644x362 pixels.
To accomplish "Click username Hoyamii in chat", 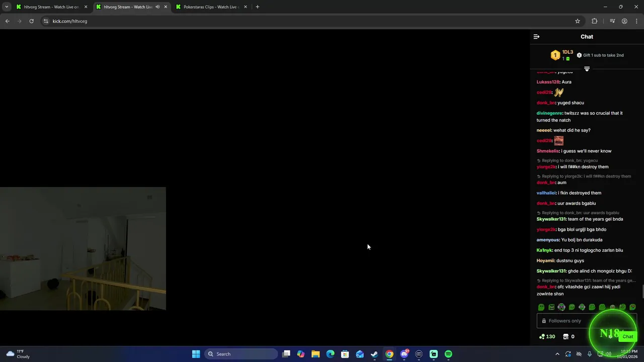I will tap(545, 261).
